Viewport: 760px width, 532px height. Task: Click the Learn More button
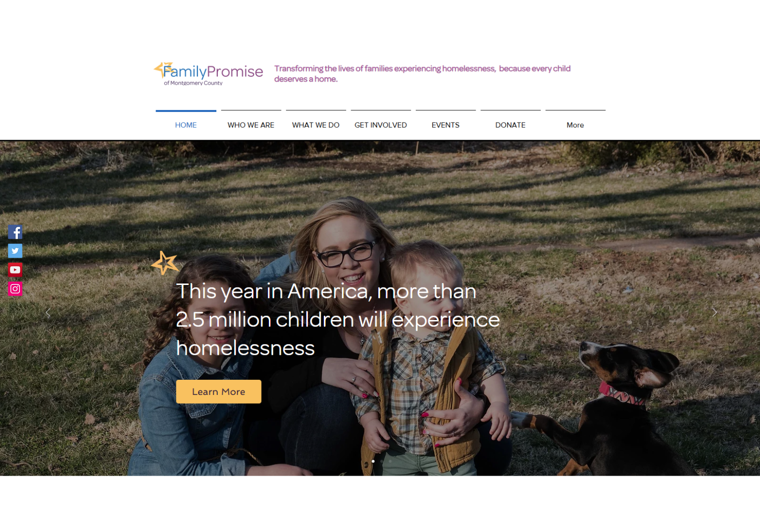point(218,391)
